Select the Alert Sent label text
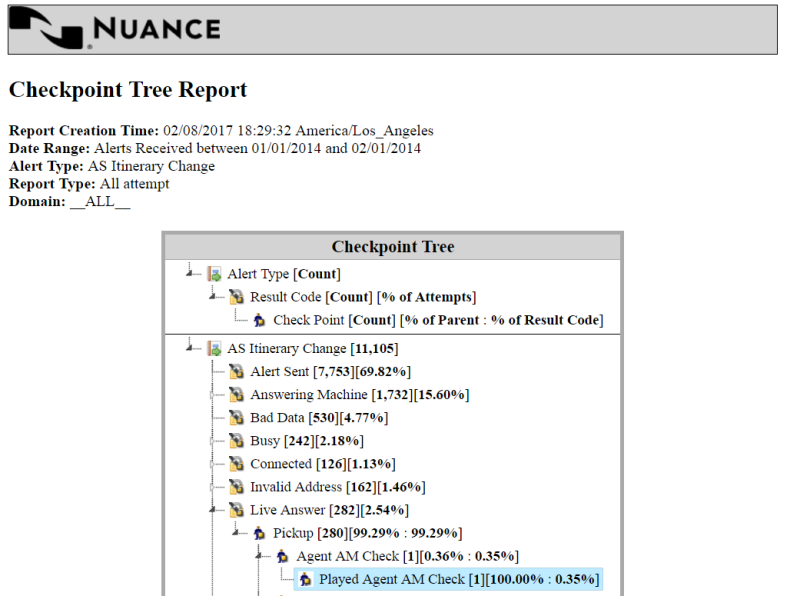Screen dimensions: 800x596 coord(279,372)
